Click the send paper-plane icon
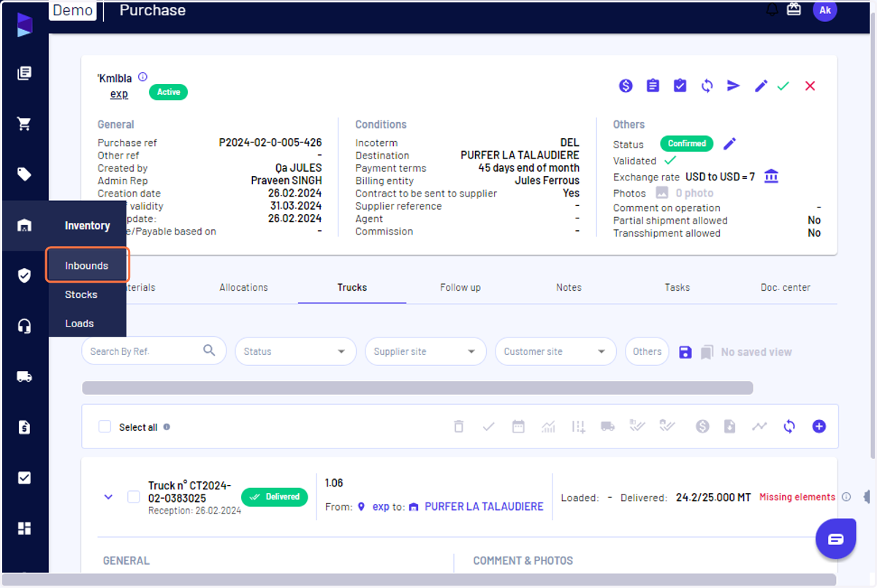 pos(733,85)
